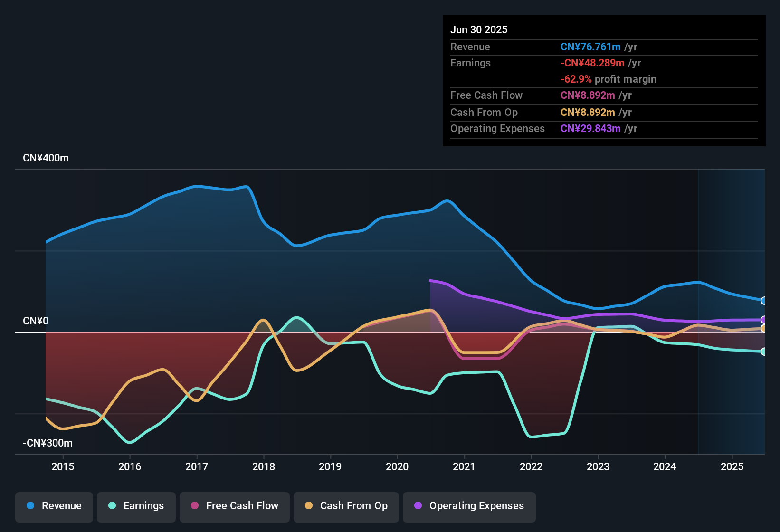Image resolution: width=780 pixels, height=532 pixels.
Task: Toggle the Earnings series visibility
Action: (136, 506)
